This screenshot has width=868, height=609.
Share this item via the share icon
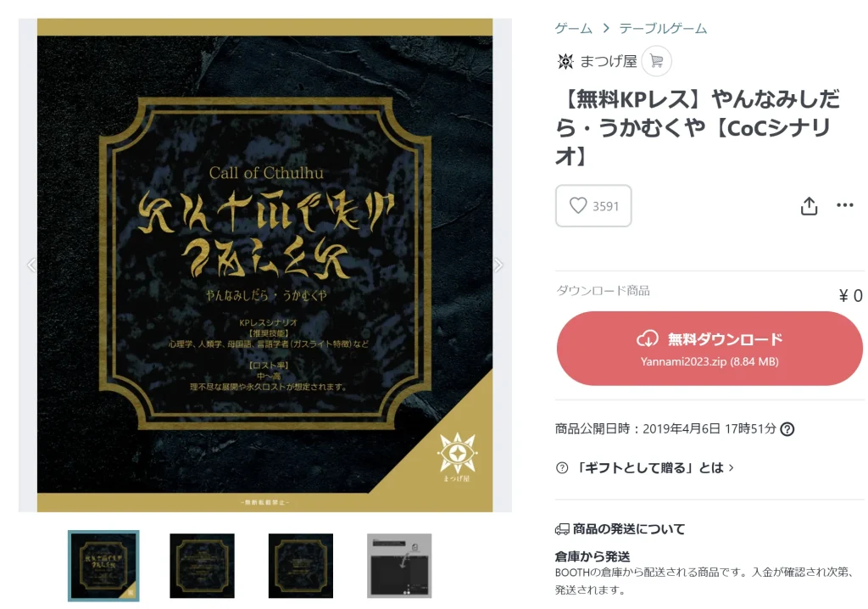[809, 205]
